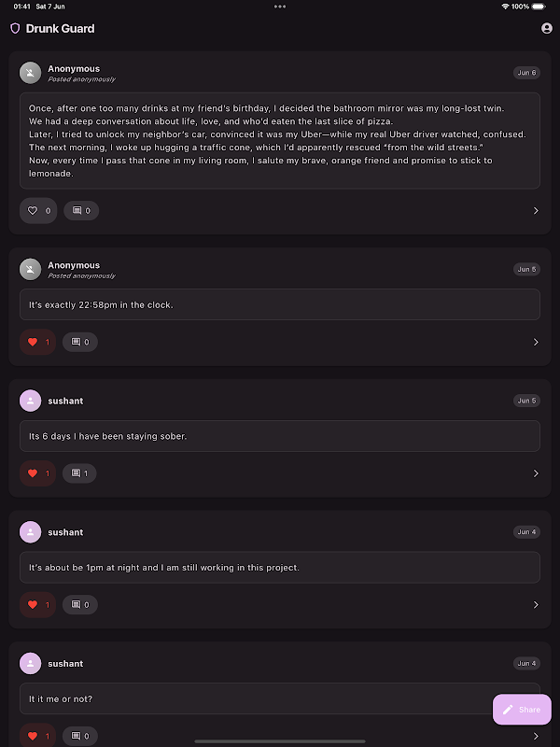Unlike the 22:58pm clock post
This screenshot has width=560, height=747.
pos(38,343)
